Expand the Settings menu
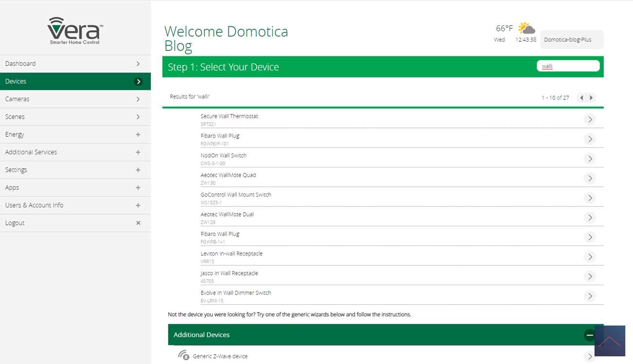The width and height of the screenshot is (633, 364). (x=138, y=170)
